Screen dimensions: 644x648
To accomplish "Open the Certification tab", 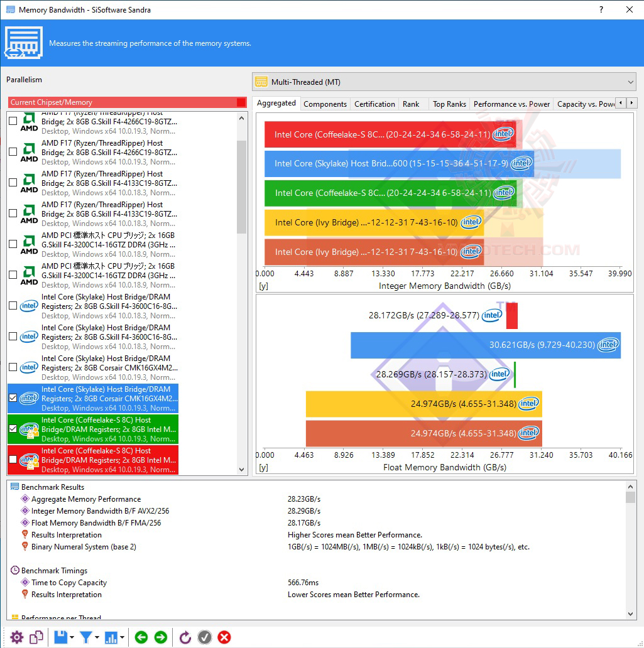I will click(374, 104).
